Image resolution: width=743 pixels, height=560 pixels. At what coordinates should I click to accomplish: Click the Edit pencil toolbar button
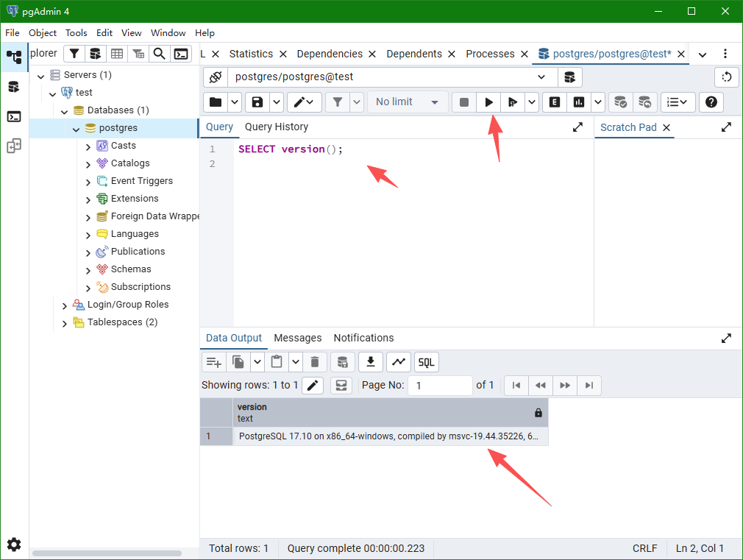tap(305, 102)
